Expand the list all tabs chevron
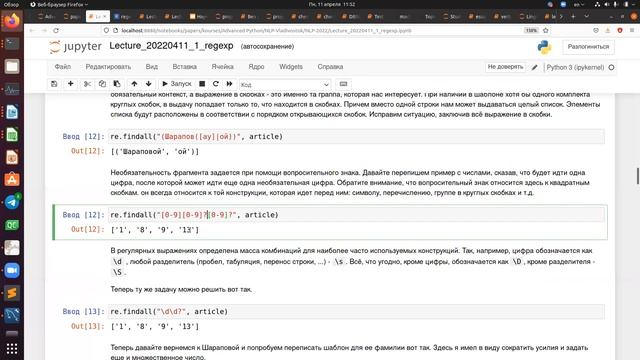The image size is (640, 360). (587, 17)
